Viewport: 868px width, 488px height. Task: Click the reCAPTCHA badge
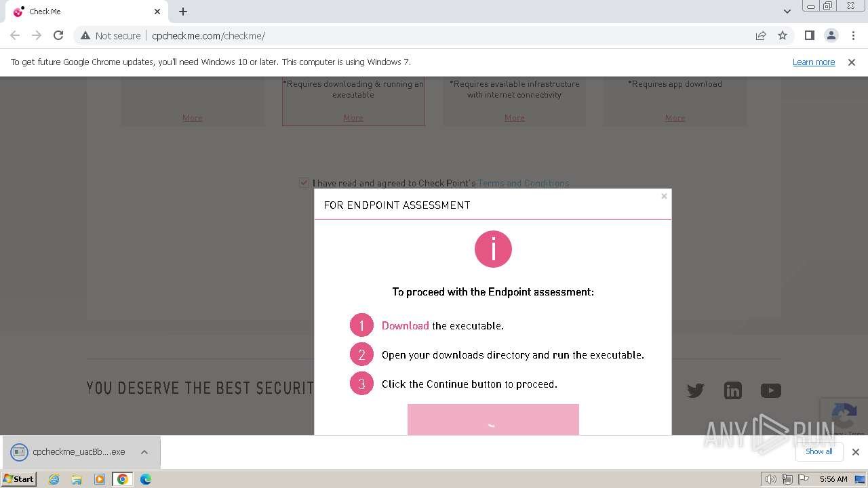(x=844, y=418)
